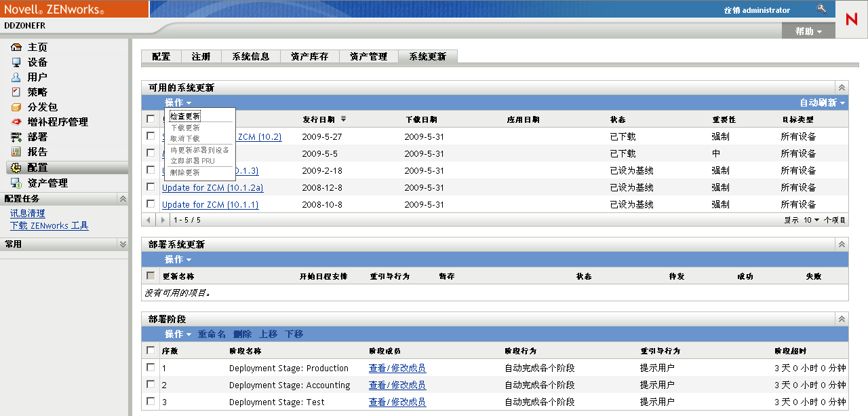Open 查看/修改成员 for the Accounting stage

coord(397,385)
